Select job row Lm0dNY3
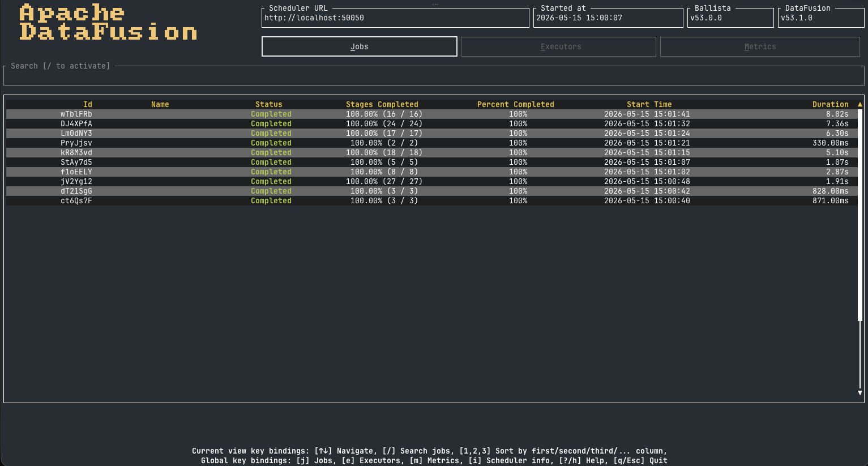The width and height of the screenshot is (868, 466). point(431,133)
